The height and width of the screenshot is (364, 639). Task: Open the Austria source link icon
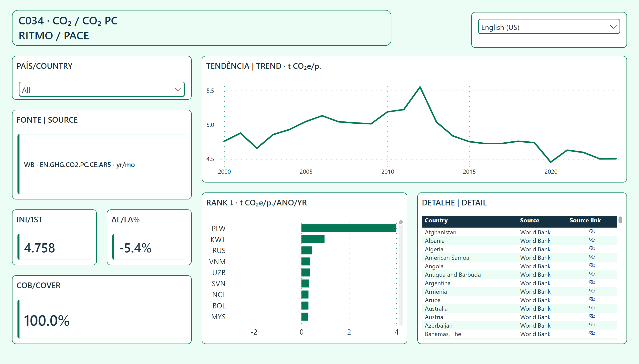[x=592, y=316]
